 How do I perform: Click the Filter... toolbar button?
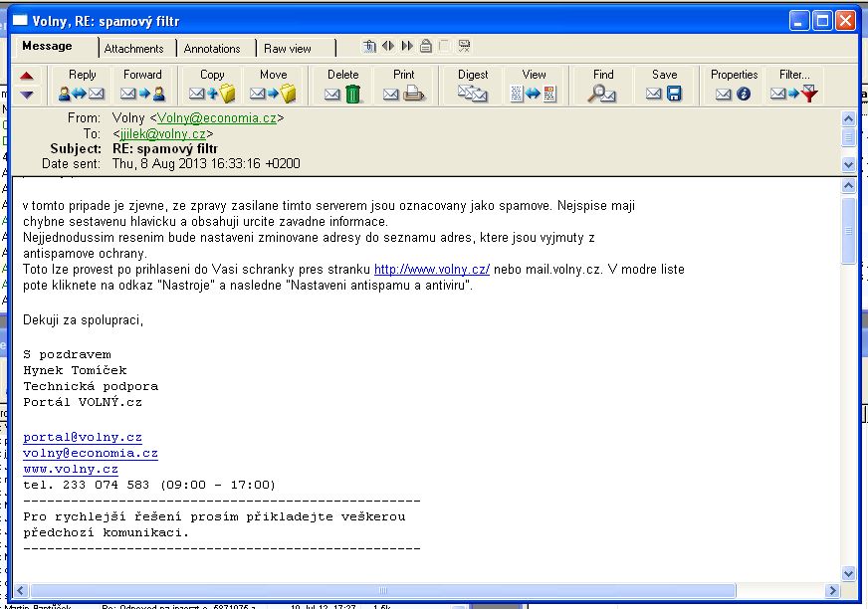(794, 86)
